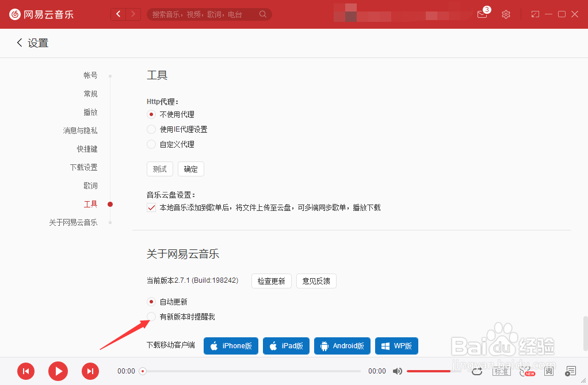Click the 确定 proxy button
The image size is (588, 385).
[191, 169]
